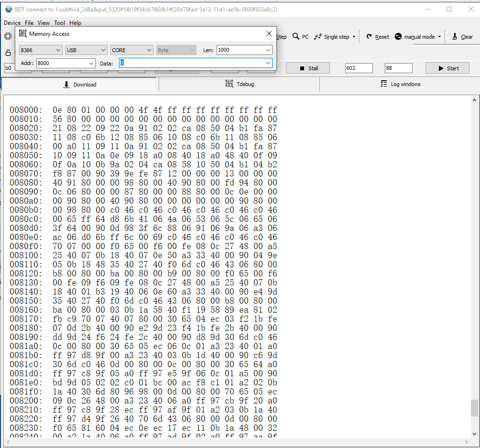Click address label 008170:
The height and width of the screenshot is (448, 480).
point(26,319)
